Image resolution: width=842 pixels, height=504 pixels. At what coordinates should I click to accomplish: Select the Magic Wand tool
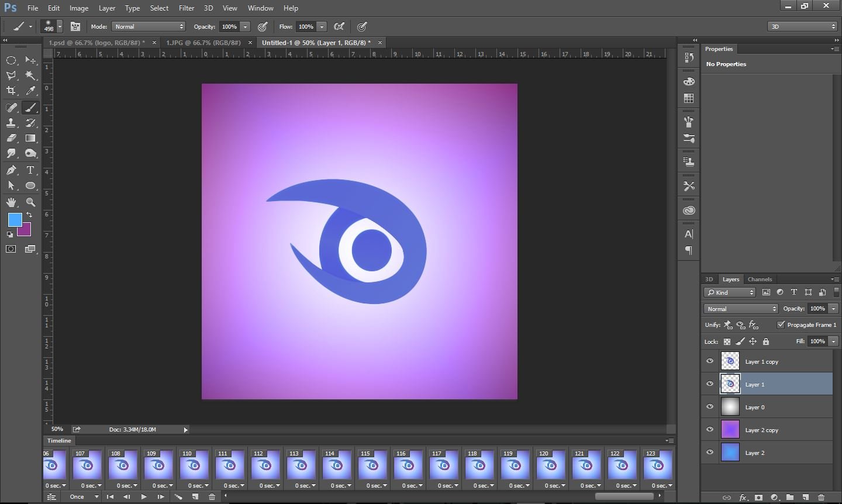(x=30, y=75)
